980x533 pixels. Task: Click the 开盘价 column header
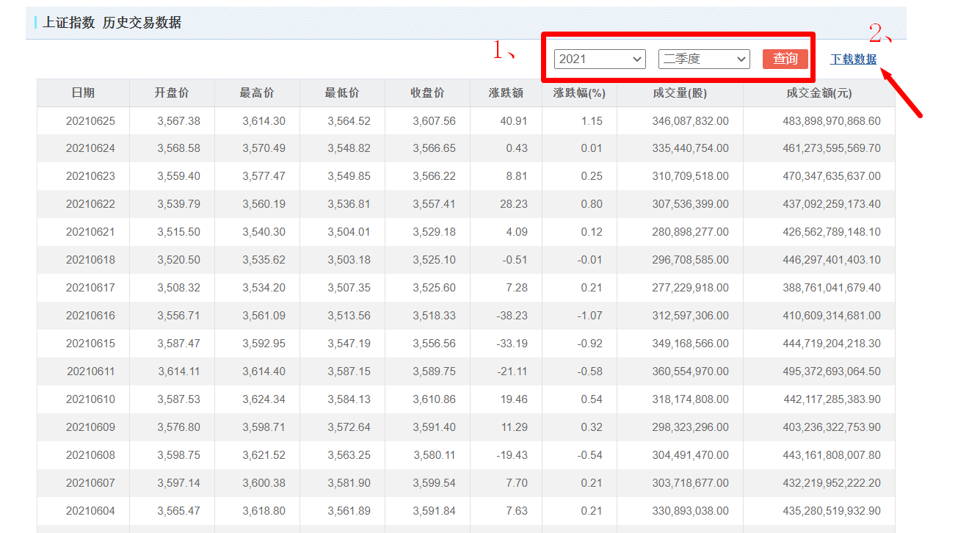[172, 93]
